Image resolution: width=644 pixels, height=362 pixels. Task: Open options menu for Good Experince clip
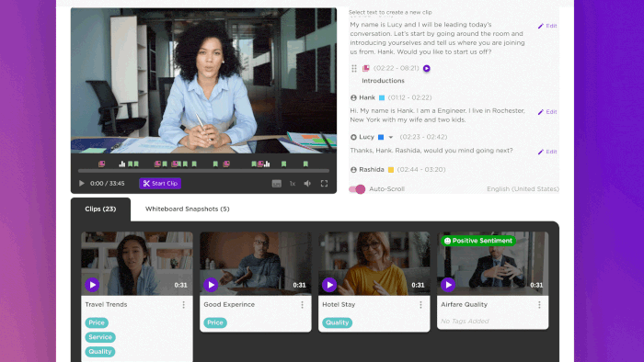point(302,305)
